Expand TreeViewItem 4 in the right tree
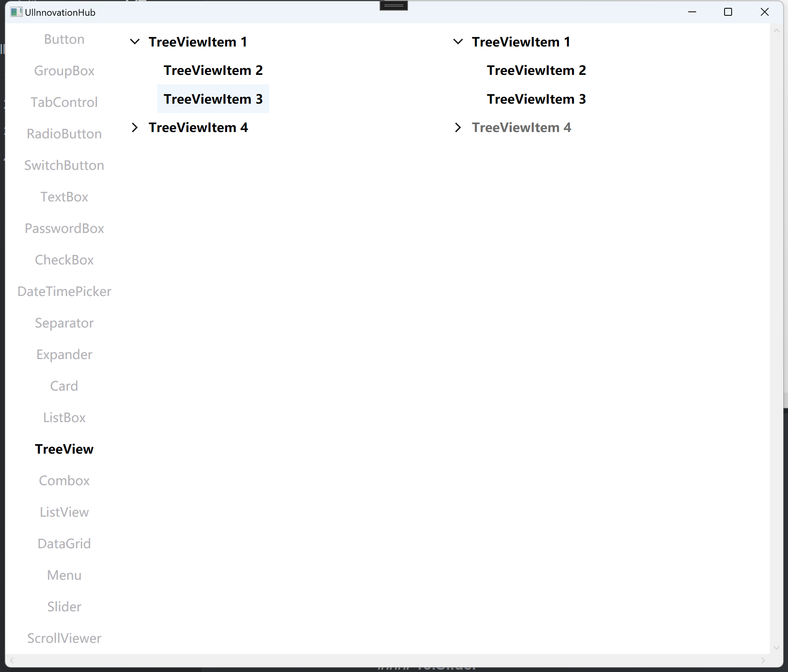 [458, 127]
